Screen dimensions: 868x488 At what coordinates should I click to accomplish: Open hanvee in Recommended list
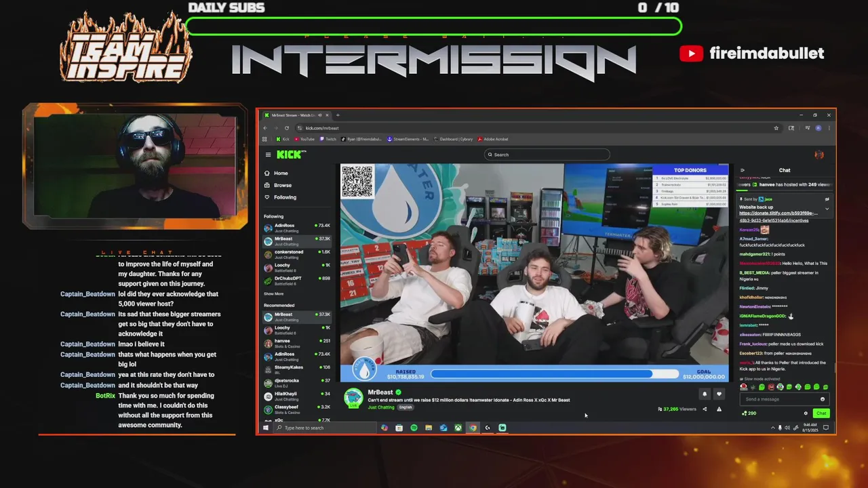[297, 342]
